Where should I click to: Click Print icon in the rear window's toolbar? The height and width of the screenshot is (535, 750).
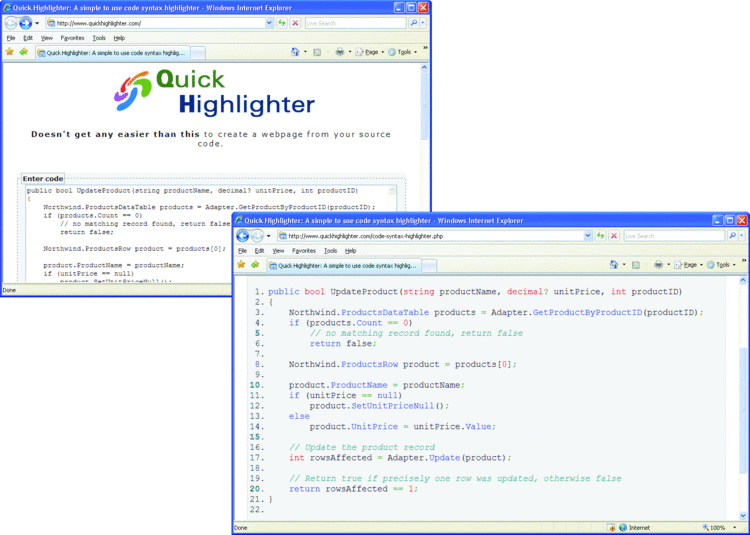point(340,52)
